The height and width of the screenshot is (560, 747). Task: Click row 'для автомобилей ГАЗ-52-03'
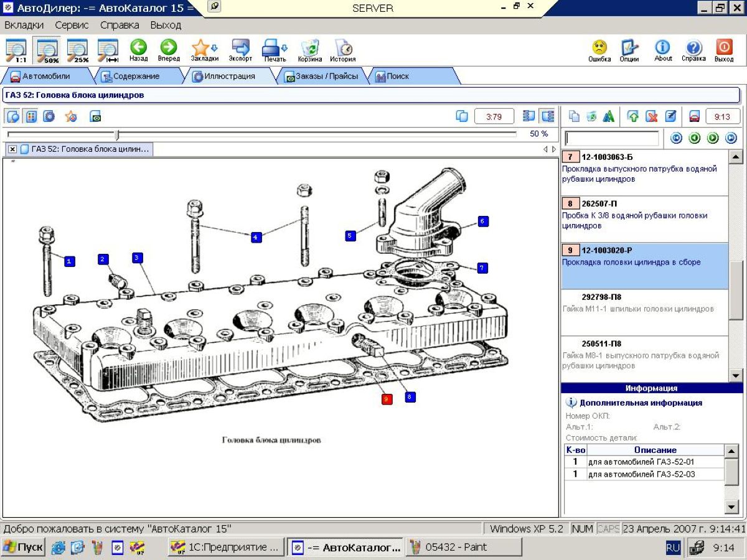(644, 474)
